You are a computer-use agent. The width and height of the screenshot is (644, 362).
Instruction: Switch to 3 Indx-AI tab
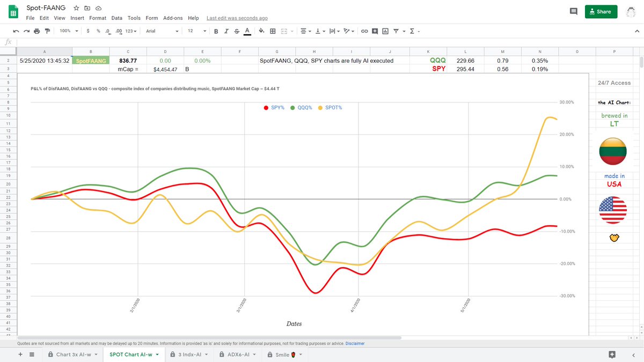(x=189, y=354)
